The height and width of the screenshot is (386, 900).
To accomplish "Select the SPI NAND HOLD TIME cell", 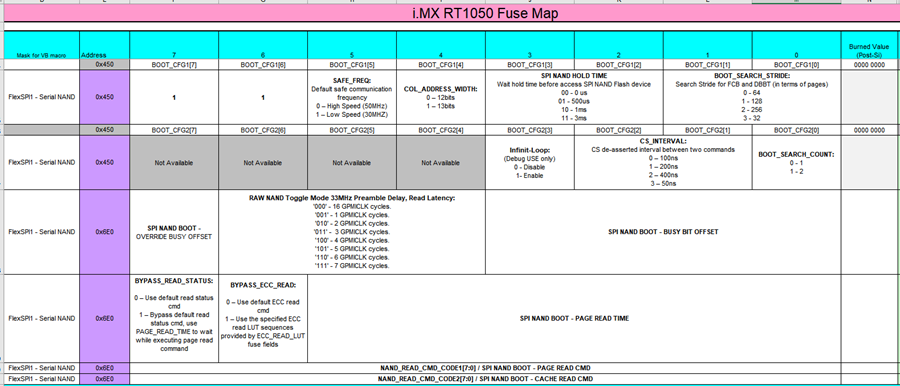I will (x=575, y=97).
